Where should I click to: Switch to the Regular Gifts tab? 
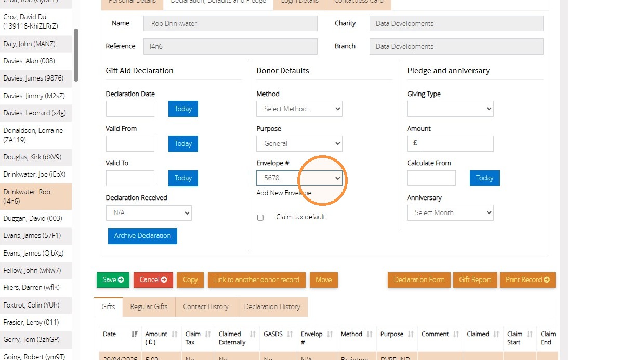149,306
